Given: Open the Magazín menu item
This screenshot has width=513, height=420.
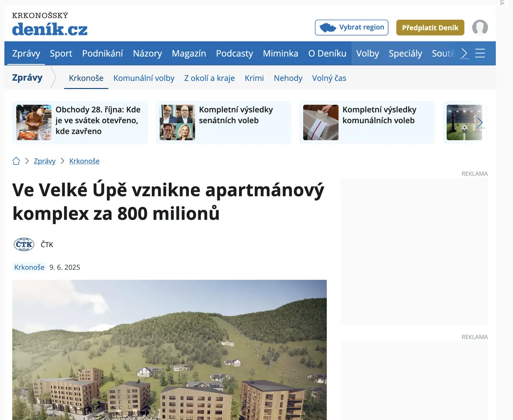Looking at the screenshot, I should point(189,53).
